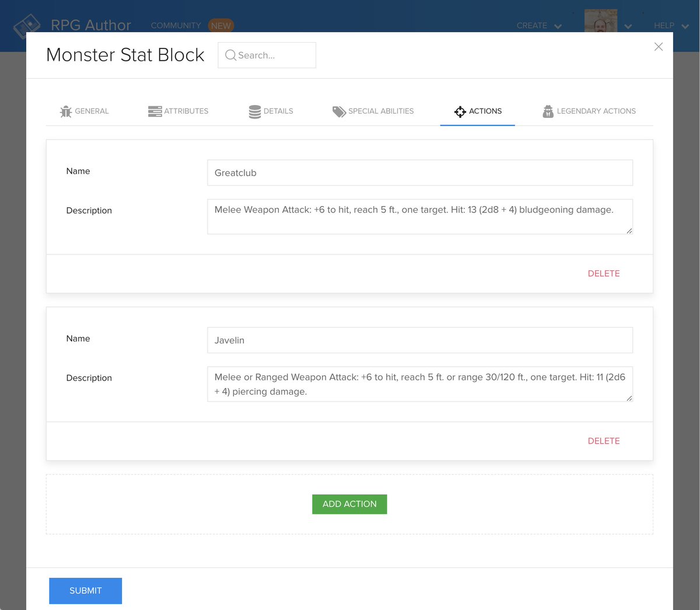Click the green Add Action button
The height and width of the screenshot is (610, 700).
click(349, 504)
